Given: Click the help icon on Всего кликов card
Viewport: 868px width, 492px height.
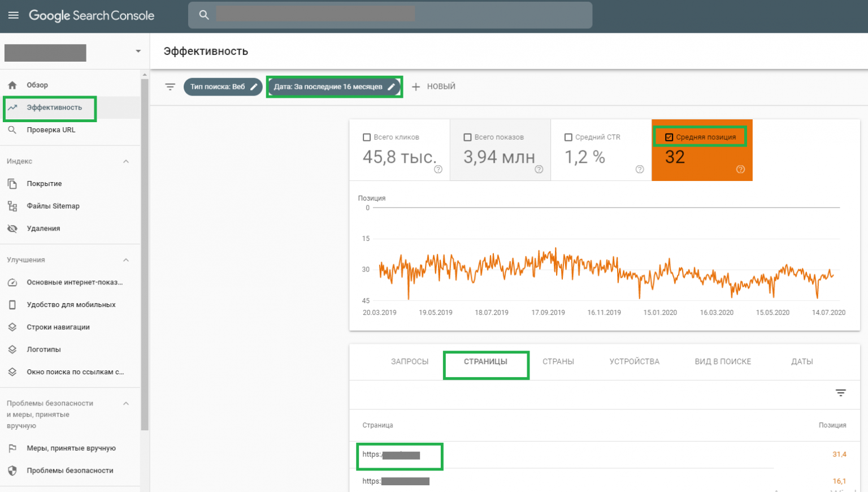Looking at the screenshot, I should click(438, 169).
